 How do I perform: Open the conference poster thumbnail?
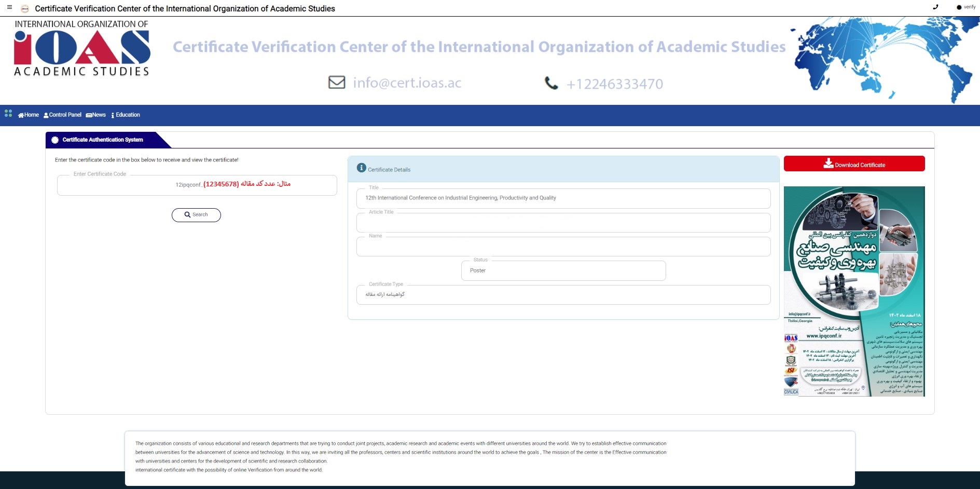(854, 291)
